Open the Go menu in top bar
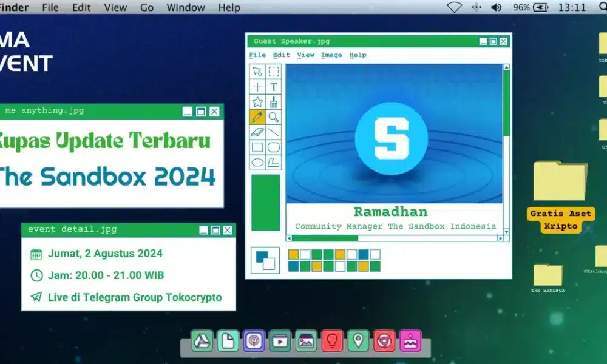 tap(147, 7)
